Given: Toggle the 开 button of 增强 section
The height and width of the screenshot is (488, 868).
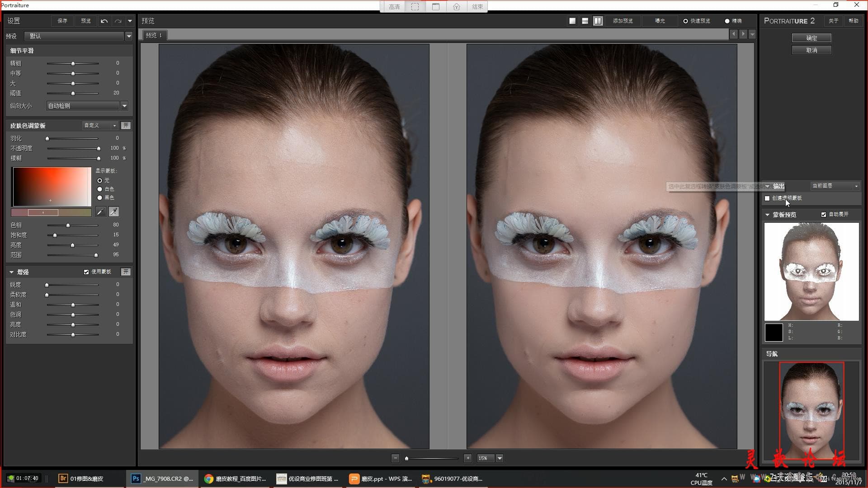Looking at the screenshot, I should tap(126, 272).
